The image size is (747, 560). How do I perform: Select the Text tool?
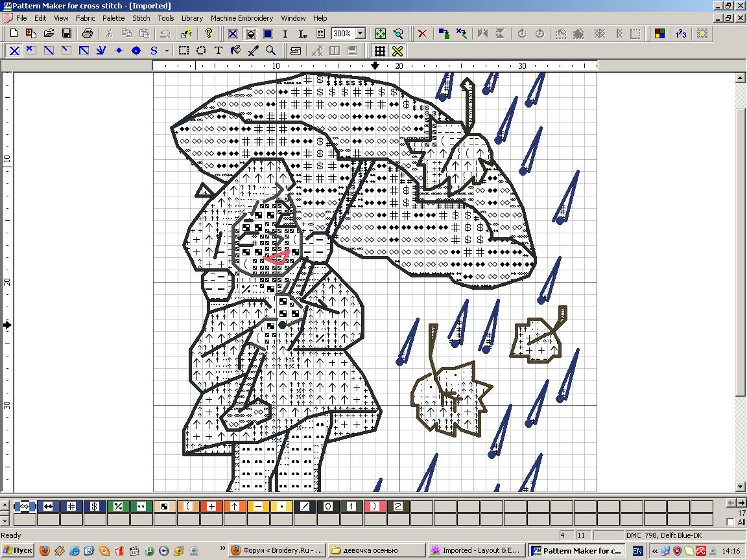[x=218, y=51]
